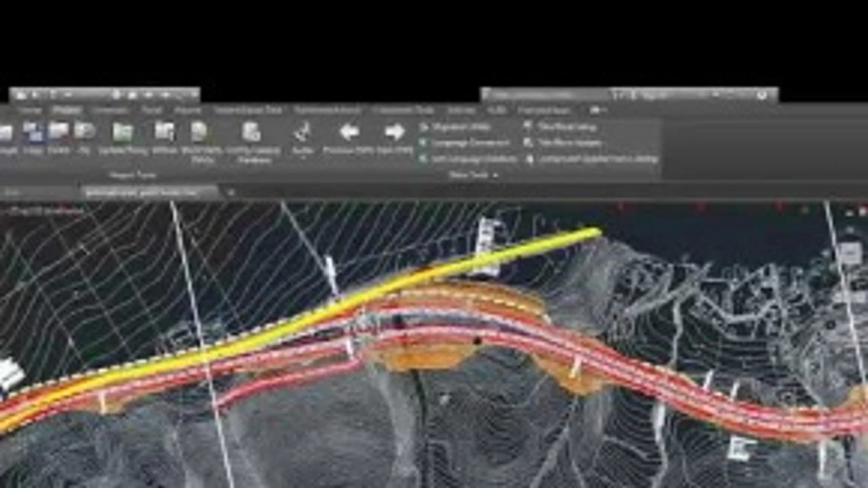This screenshot has height=488, width=868.
Task: Click the plus button beside drawing tab
Action: point(231,192)
